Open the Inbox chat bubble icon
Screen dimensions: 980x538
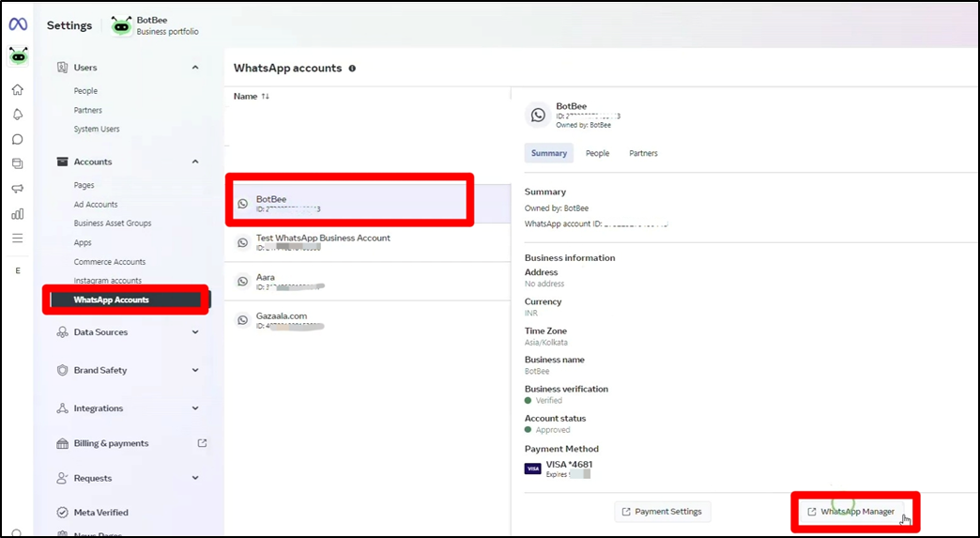tap(18, 139)
